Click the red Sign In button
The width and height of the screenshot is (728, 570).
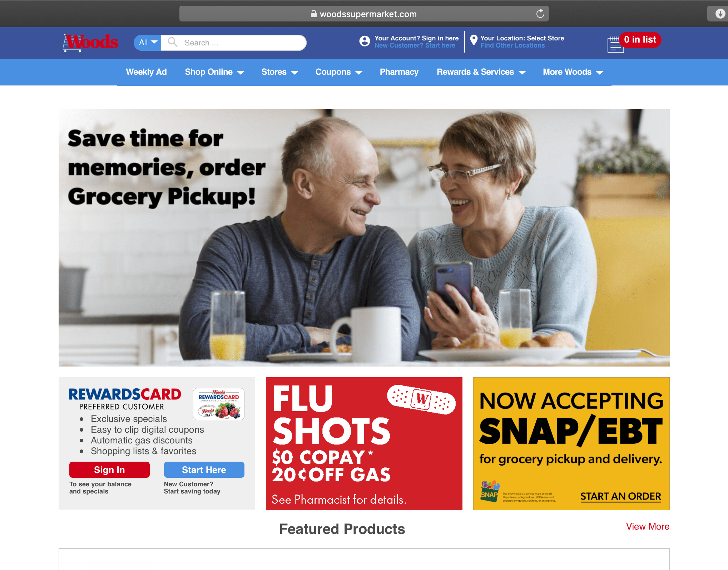(109, 470)
